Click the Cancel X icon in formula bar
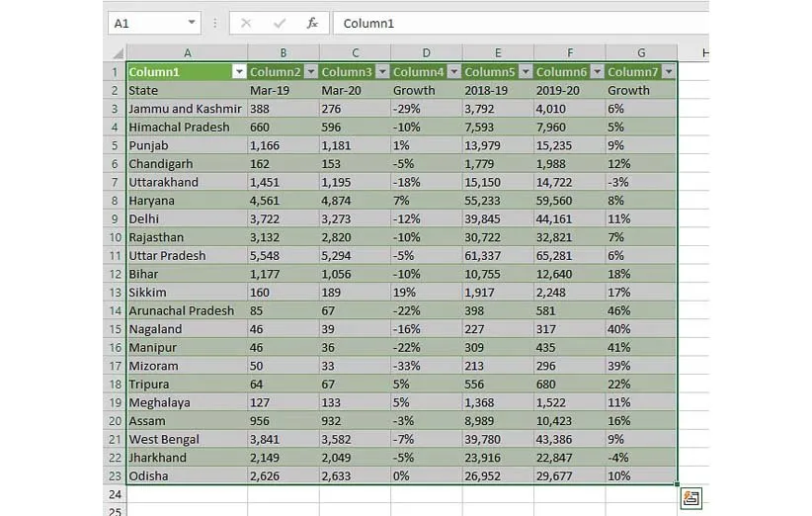 click(x=246, y=23)
